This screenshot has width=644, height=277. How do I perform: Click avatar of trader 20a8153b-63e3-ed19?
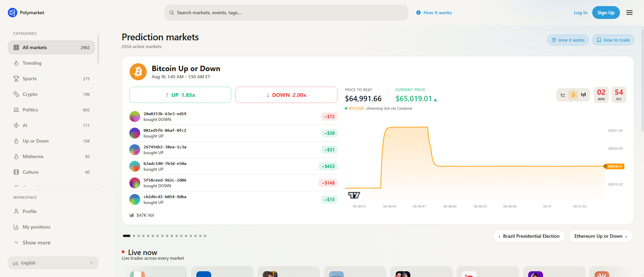point(135,116)
